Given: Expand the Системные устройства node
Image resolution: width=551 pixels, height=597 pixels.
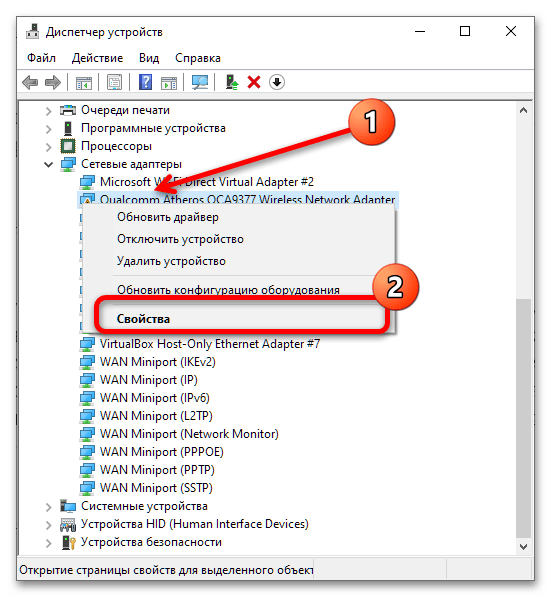Looking at the screenshot, I should (x=48, y=507).
